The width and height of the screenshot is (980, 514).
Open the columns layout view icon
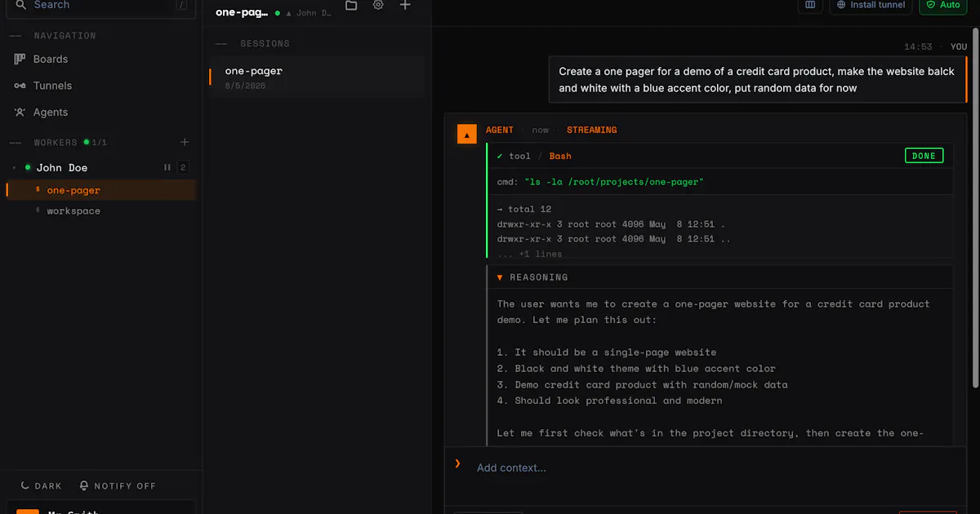pos(810,5)
